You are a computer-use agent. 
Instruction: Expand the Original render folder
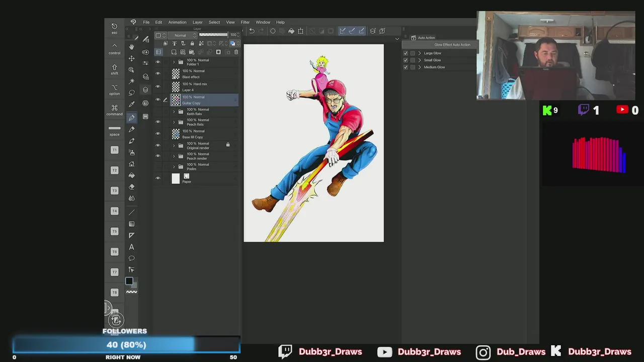pyautogui.click(x=174, y=146)
